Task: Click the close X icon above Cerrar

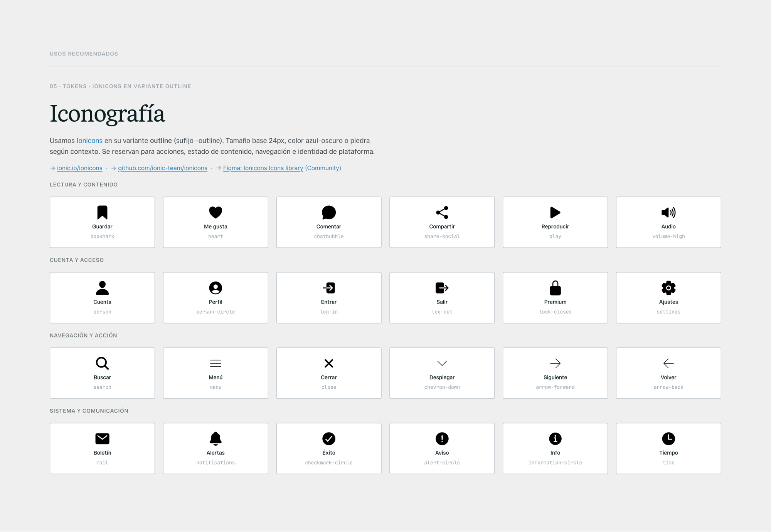Action: click(x=329, y=363)
